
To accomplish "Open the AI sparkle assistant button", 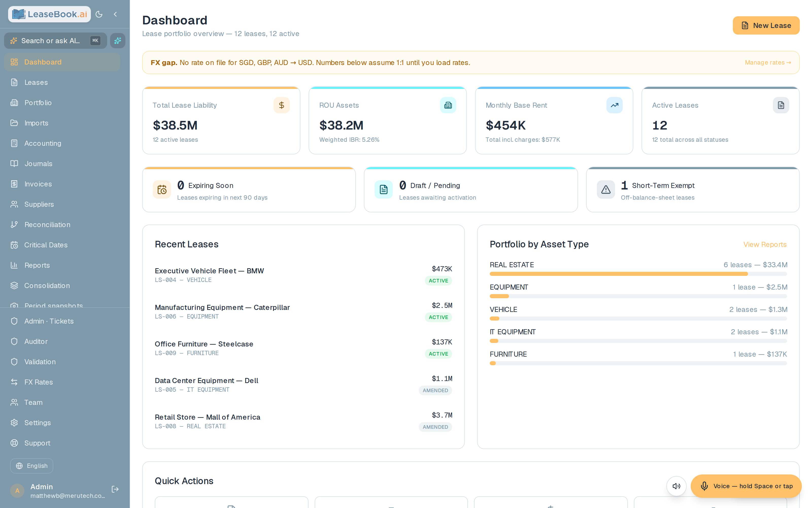I will coord(118,41).
